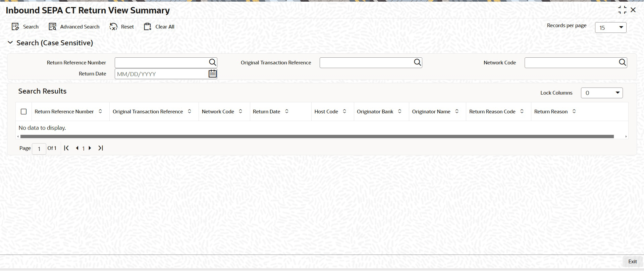Open lookup for Original Transaction Reference

tap(417, 62)
